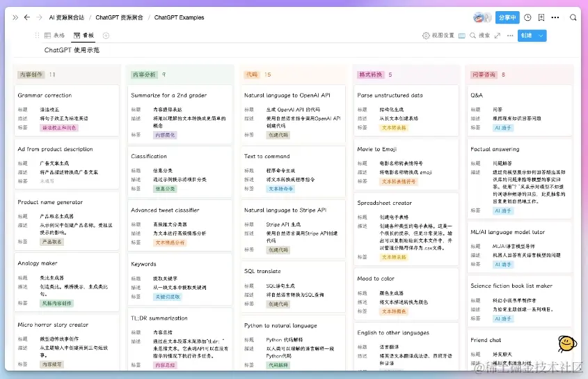Open the English to other languages card
Viewport: 588px width, 379px height.
[x=406, y=347]
